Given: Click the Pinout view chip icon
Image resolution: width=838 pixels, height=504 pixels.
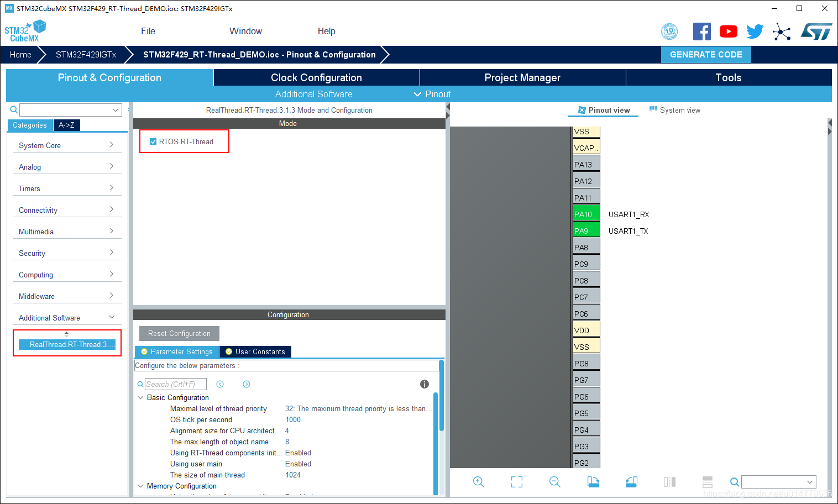Looking at the screenshot, I should pyautogui.click(x=582, y=110).
